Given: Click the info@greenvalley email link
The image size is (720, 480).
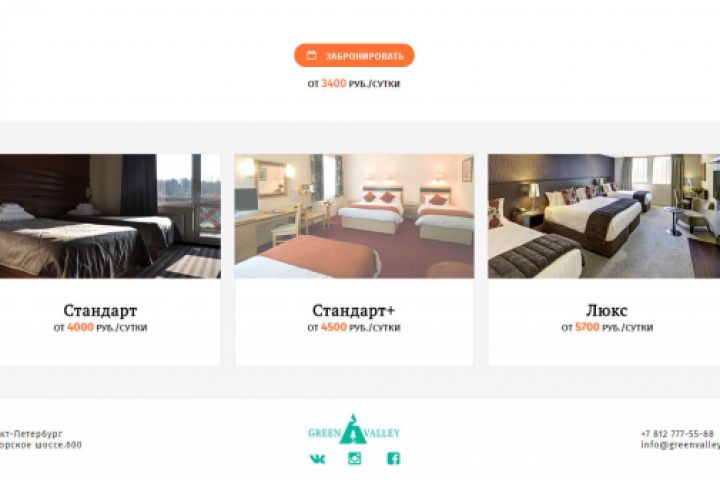Looking at the screenshot, I should click(x=681, y=445).
